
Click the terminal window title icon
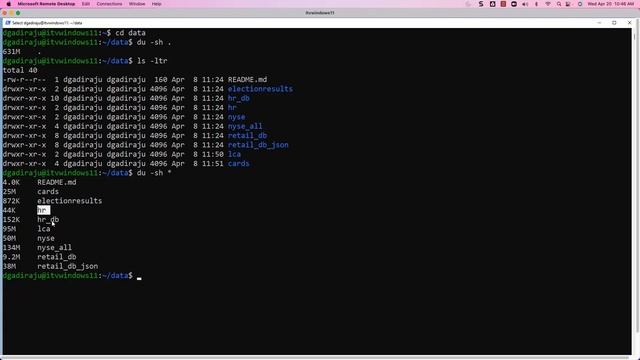click(x=8, y=23)
